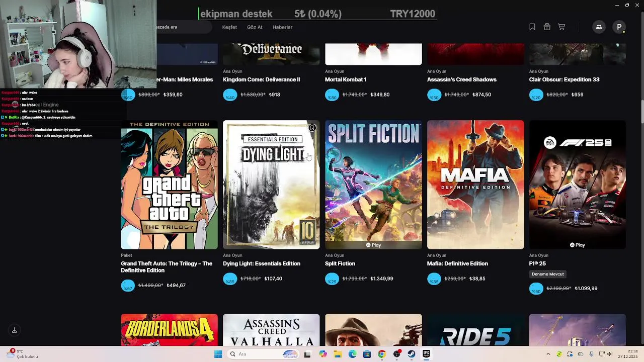Switch to the Göz At tab
This screenshot has width=644, height=362.
click(x=255, y=27)
